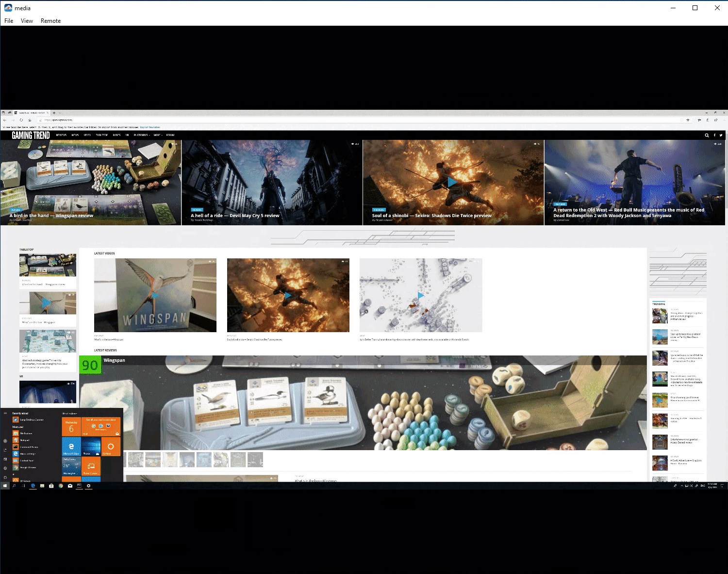Click the Edge back arrow button
The height and width of the screenshot is (574, 728).
tap(5, 120)
